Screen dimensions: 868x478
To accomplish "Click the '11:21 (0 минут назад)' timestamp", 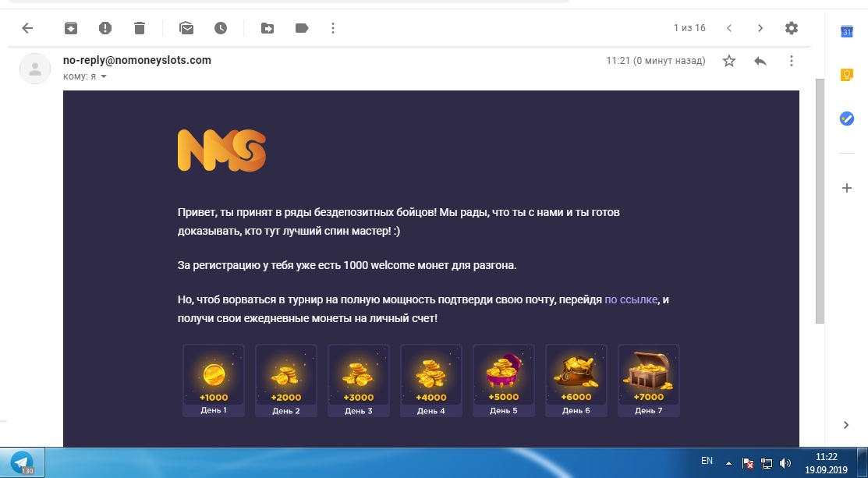I will 656,61.
